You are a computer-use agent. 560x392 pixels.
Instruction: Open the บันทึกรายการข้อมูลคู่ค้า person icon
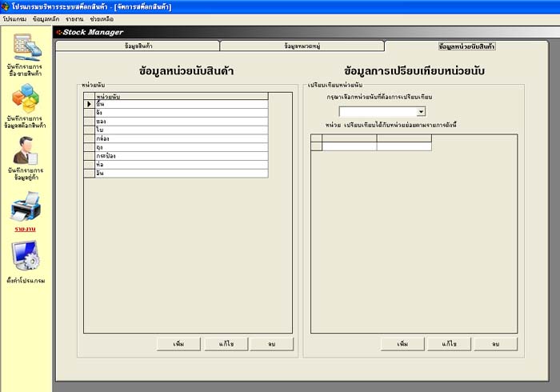pyautogui.click(x=26, y=150)
